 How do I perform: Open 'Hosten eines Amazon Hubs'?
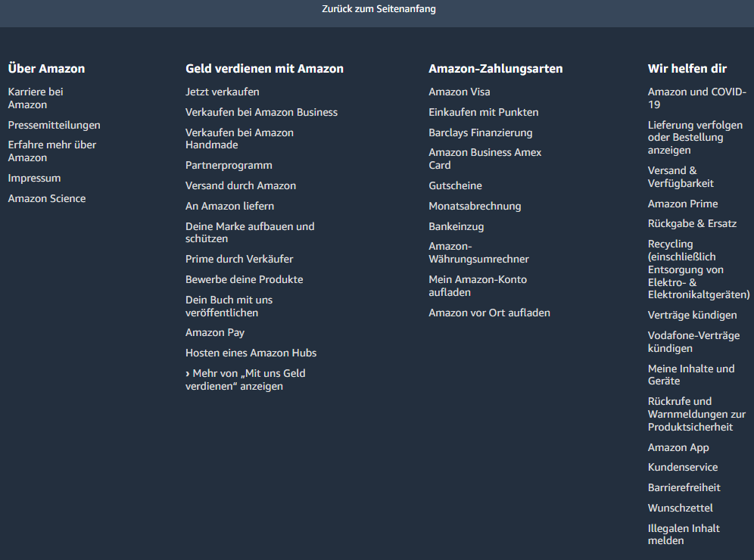point(251,353)
